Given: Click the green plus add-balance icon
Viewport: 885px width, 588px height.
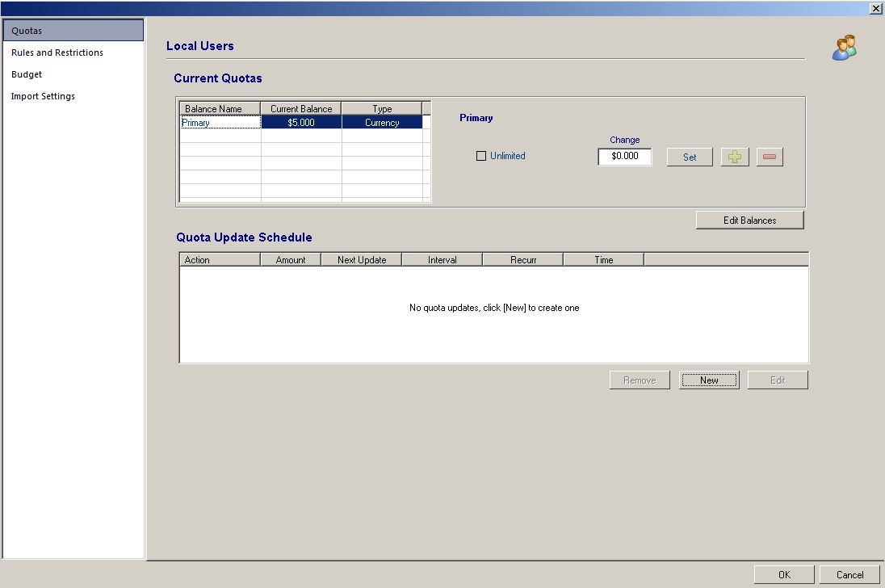Looking at the screenshot, I should point(735,157).
